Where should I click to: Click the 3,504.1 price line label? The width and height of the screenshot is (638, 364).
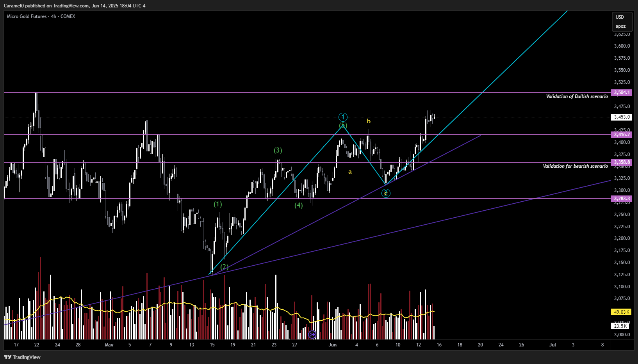(x=622, y=92)
